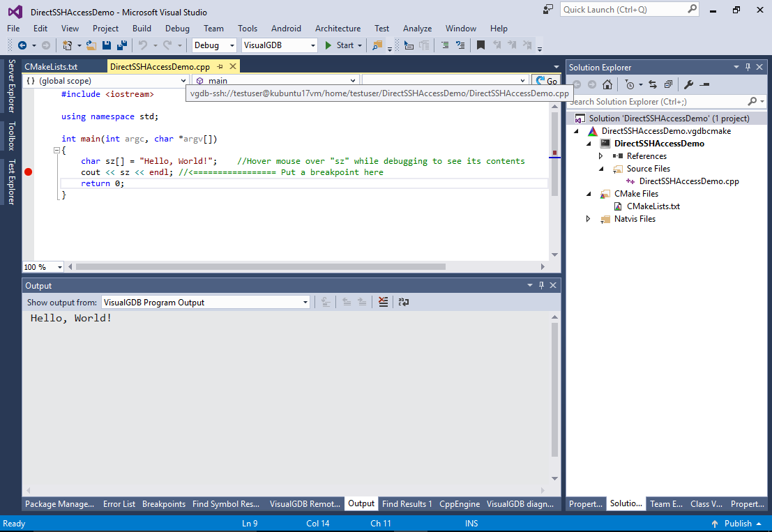Click the editor horizontal scrollbar thumb
772x532 pixels.
(260, 267)
